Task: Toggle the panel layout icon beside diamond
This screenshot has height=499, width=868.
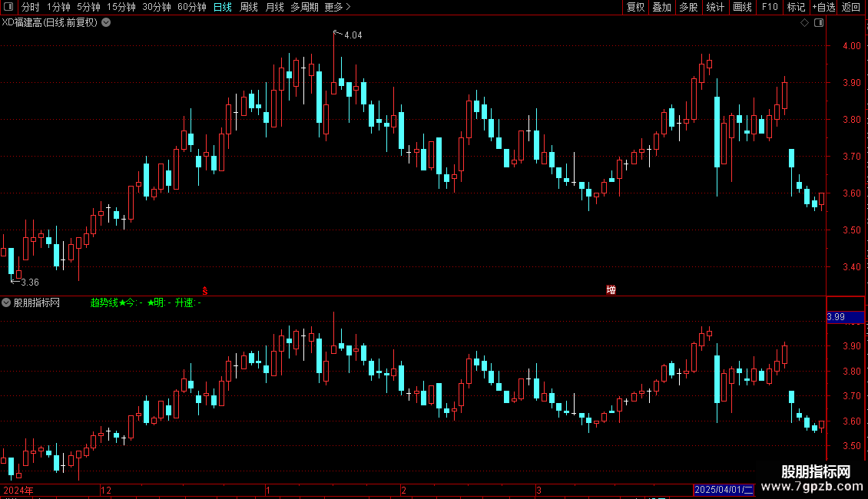Action: point(819,23)
